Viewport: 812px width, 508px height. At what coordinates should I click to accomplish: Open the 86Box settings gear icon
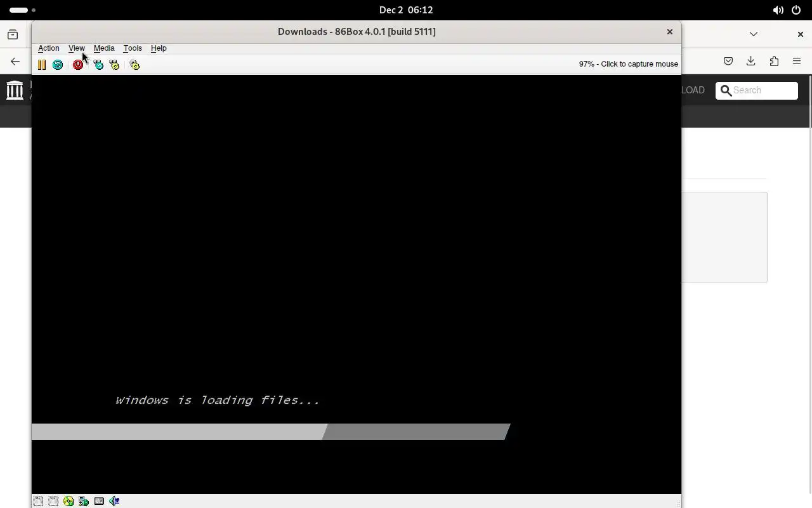134,65
